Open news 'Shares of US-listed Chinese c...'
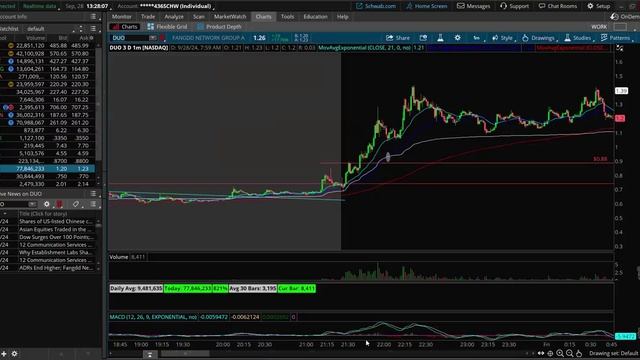 pyautogui.click(x=56, y=222)
